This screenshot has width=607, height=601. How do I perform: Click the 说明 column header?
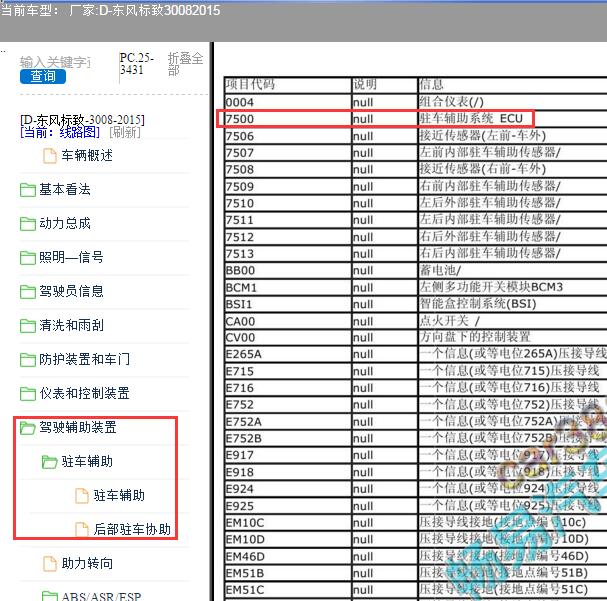click(365, 85)
